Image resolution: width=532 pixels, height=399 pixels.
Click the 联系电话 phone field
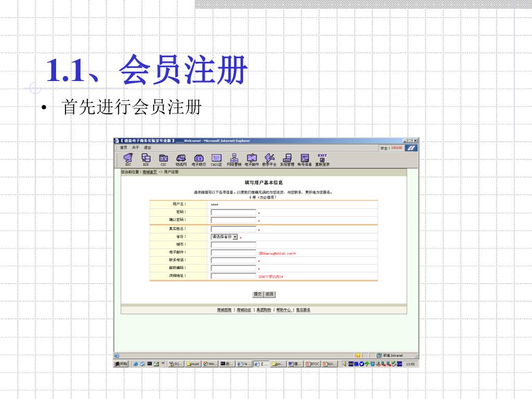coord(233,260)
